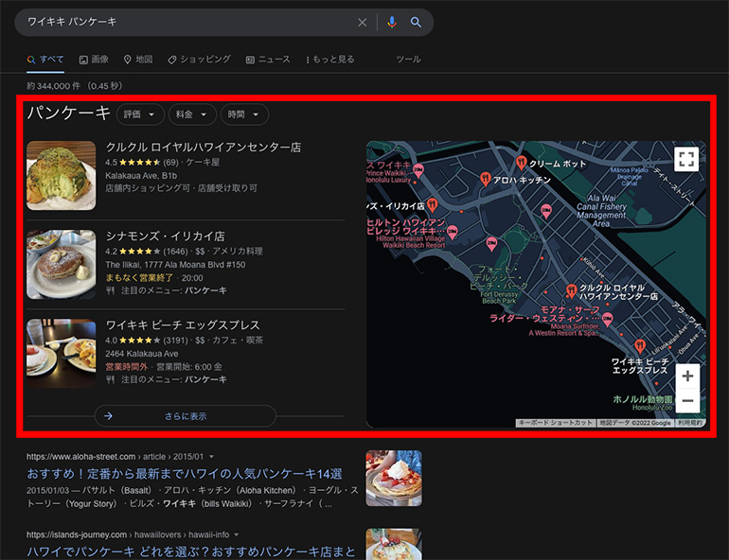Click キーボード ショートカット on the map
Image resolution: width=729 pixels, height=560 pixels.
(x=555, y=423)
